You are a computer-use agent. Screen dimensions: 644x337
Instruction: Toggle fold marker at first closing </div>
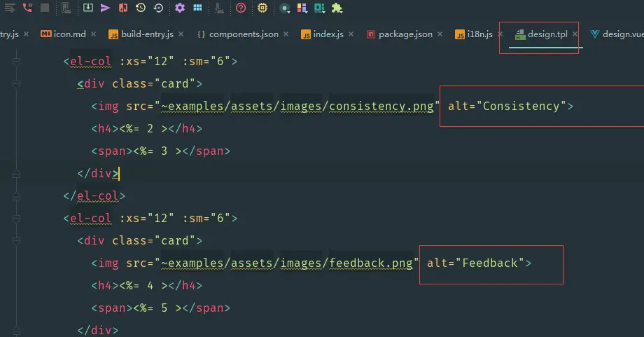click(16, 174)
